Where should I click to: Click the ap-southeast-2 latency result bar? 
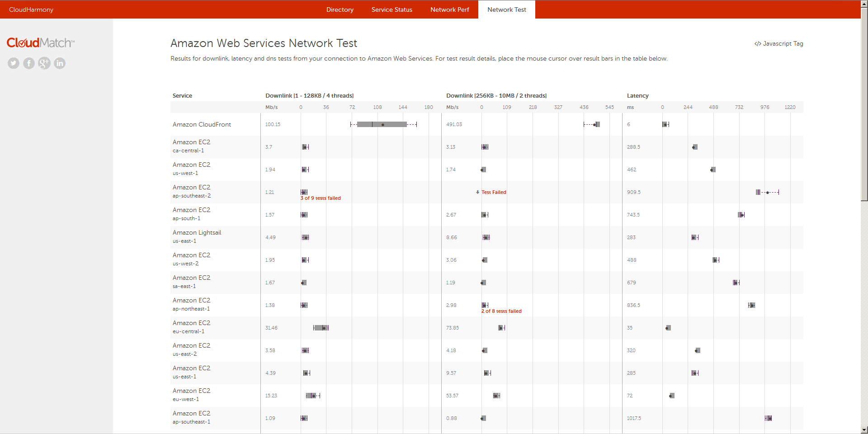(x=767, y=192)
